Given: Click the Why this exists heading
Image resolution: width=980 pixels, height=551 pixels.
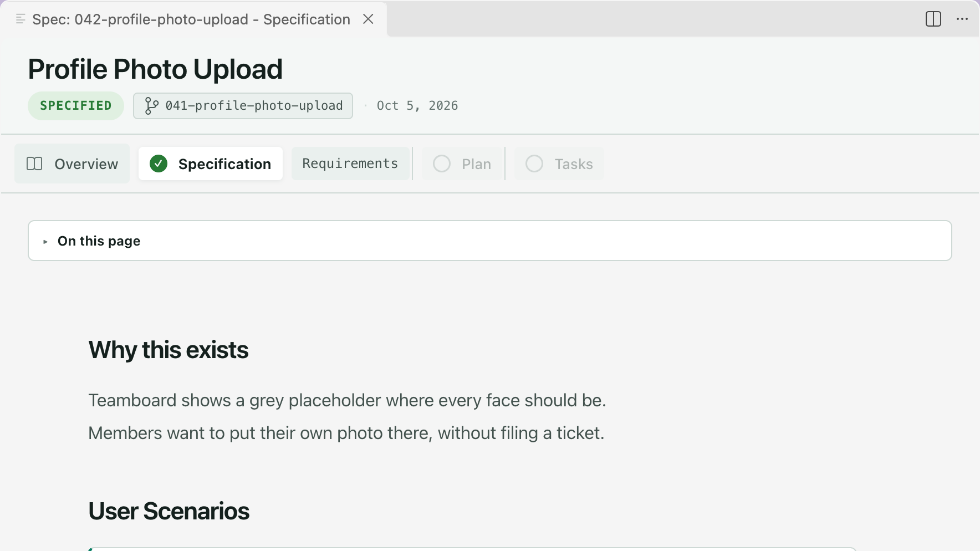Looking at the screenshot, I should tap(169, 350).
